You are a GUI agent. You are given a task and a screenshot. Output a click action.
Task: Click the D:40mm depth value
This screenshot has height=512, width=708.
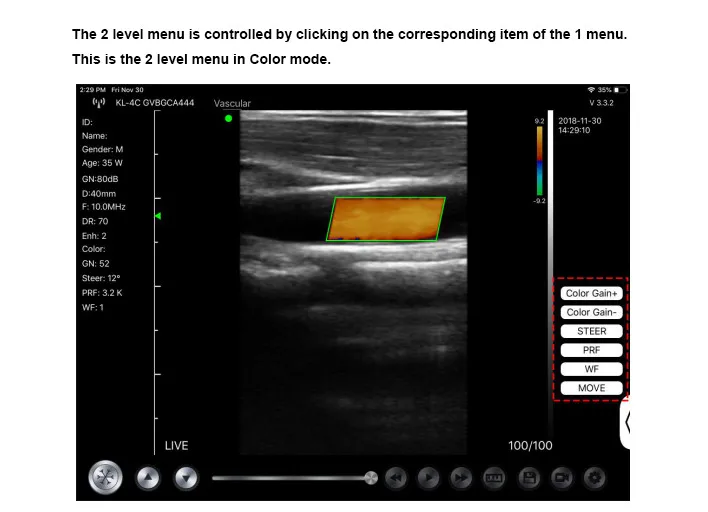click(99, 194)
